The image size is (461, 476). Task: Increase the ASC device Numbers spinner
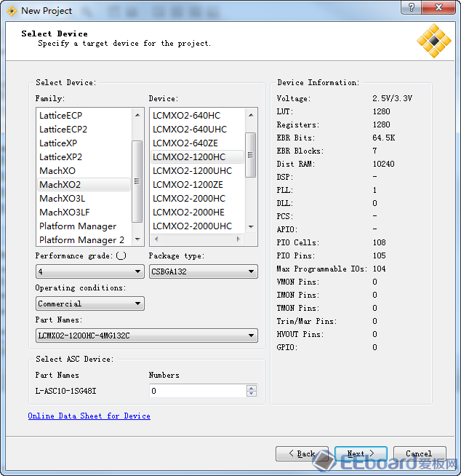click(252, 388)
